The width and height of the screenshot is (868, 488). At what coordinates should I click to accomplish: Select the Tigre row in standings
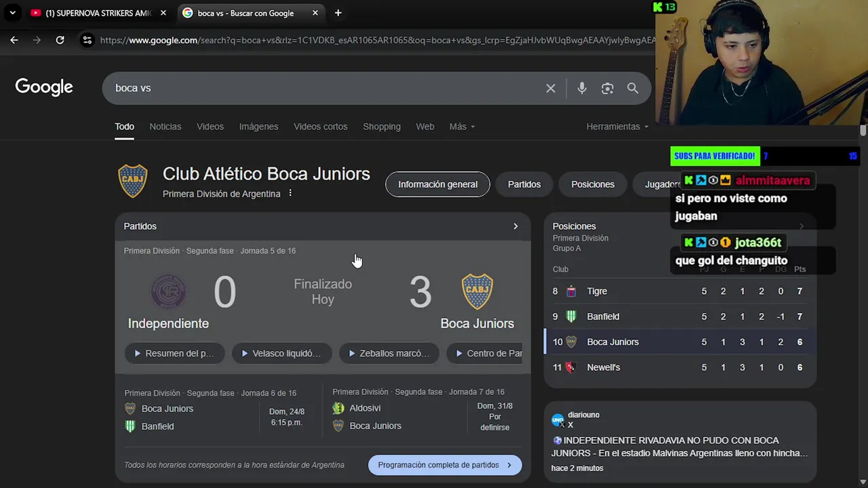679,291
